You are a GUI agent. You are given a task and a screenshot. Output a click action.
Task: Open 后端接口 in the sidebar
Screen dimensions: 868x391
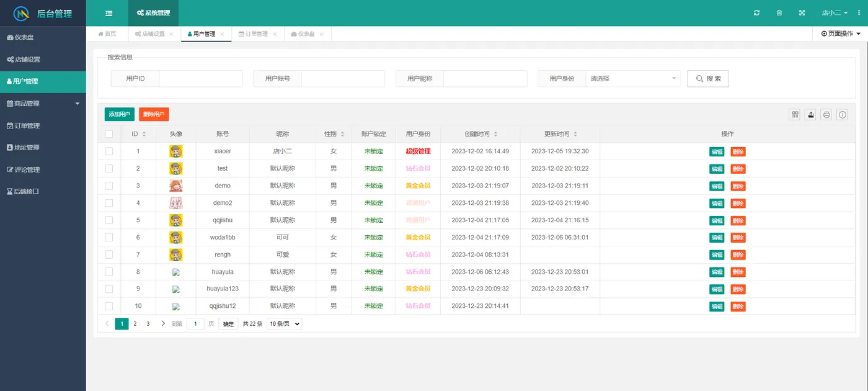pos(43,192)
